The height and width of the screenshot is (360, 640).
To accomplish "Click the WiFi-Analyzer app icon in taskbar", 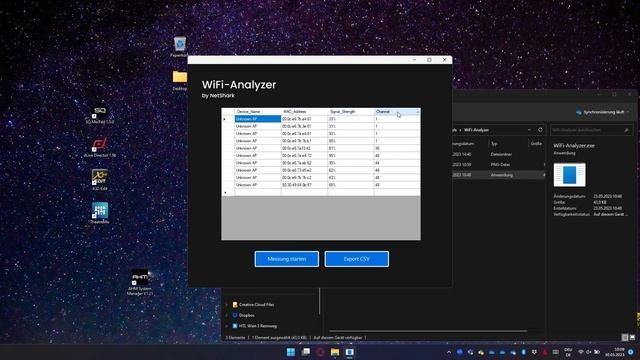I will click(x=350, y=352).
